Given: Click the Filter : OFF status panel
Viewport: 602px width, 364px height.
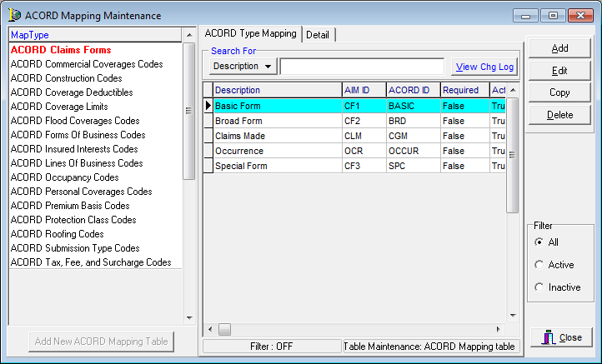Looking at the screenshot, I should pyautogui.click(x=272, y=347).
